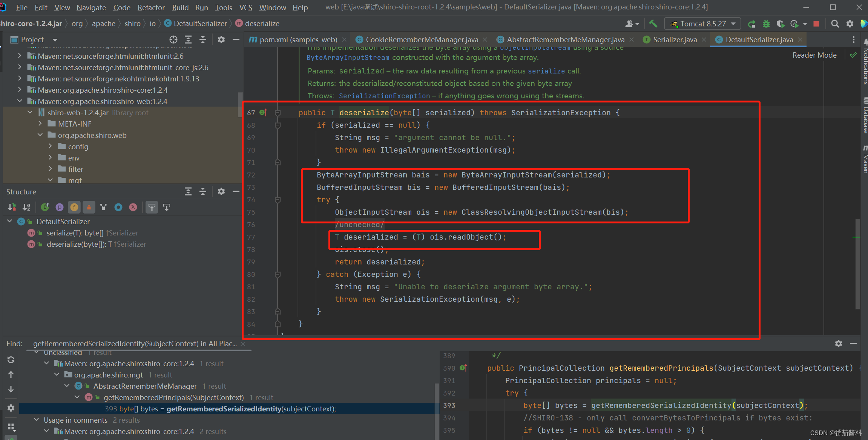Open Project view selector dropdown arrow
868x440 pixels.
[55, 40]
